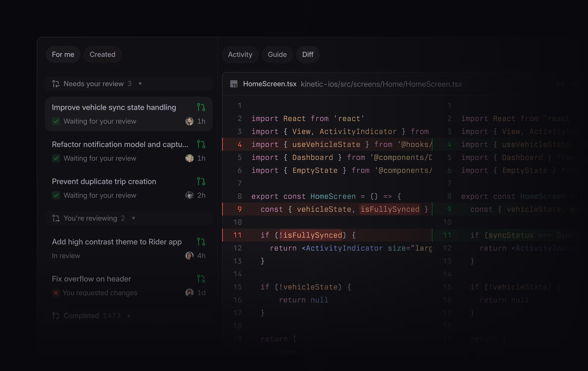
Task: Click the TS file icon beside HomeScreen.tsx
Action: pos(234,84)
